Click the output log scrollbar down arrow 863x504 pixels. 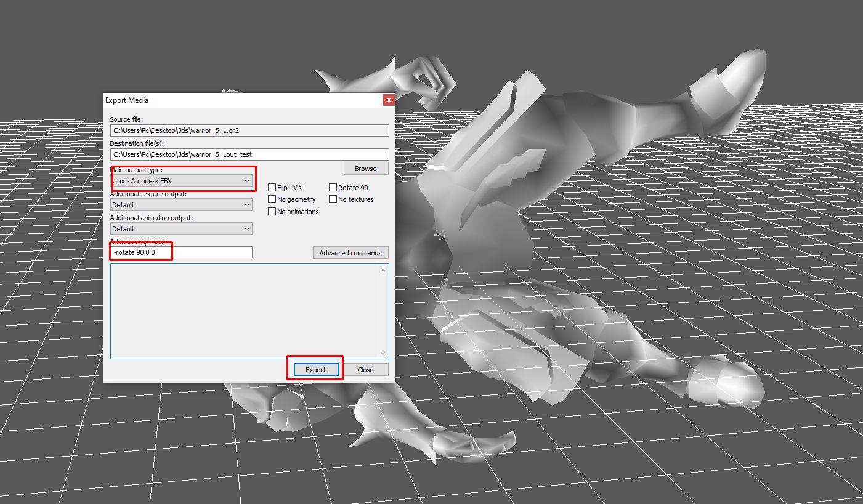point(383,353)
